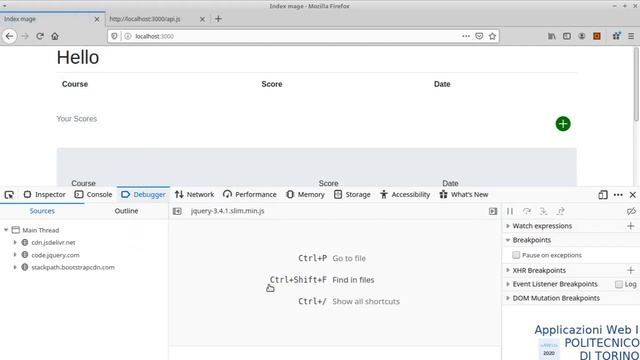This screenshot has width=640, height=360.
Task: Click the Step Out button
Action: click(x=560, y=211)
